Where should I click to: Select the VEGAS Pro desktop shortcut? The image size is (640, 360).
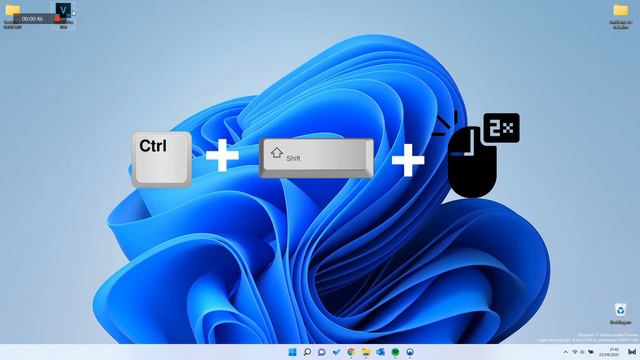click(x=63, y=16)
